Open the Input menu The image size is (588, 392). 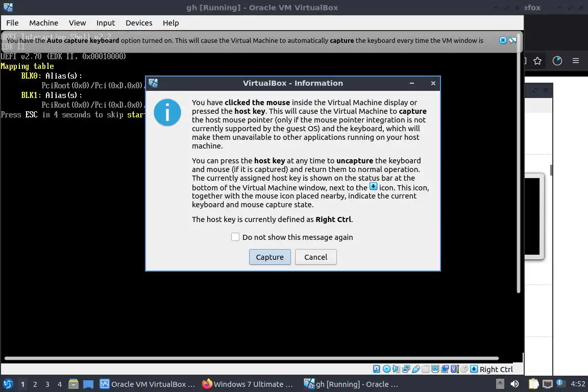[x=105, y=23]
